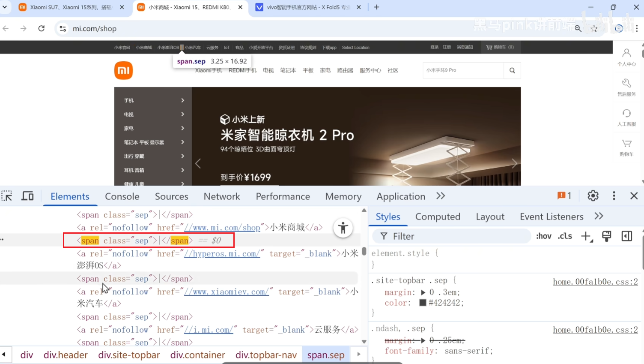
Task: Open the DevTools kebab options menu
Action: coord(614,196)
